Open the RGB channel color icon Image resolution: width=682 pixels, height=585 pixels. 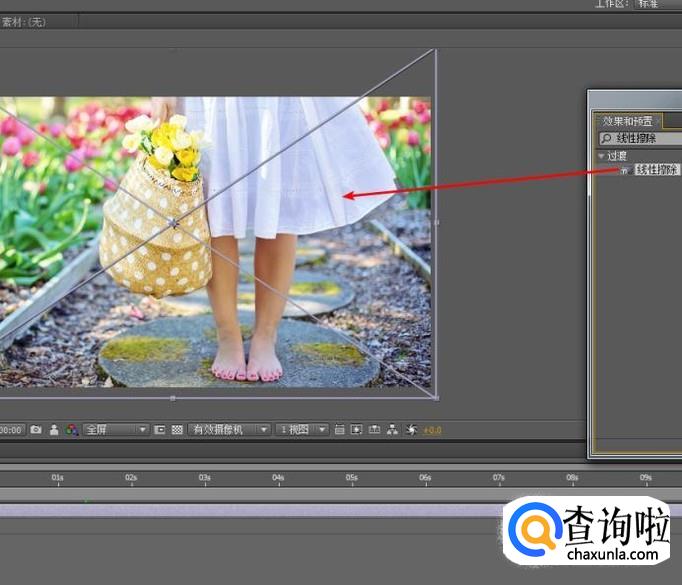[x=71, y=430]
